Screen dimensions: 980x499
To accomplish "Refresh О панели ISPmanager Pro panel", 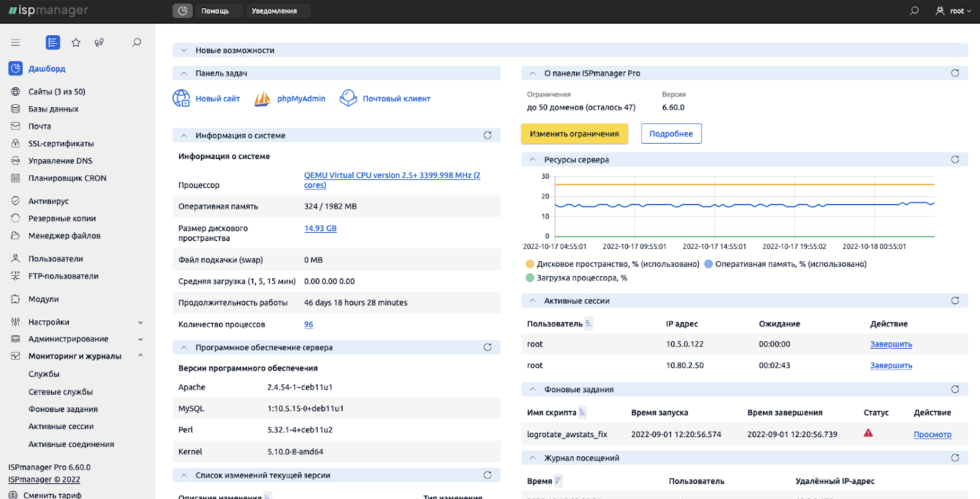I will point(955,73).
